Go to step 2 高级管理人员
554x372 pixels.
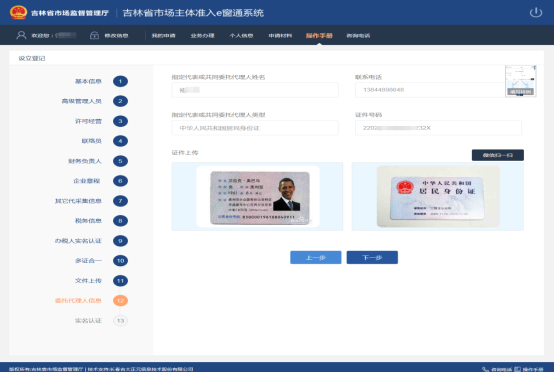tap(120, 101)
